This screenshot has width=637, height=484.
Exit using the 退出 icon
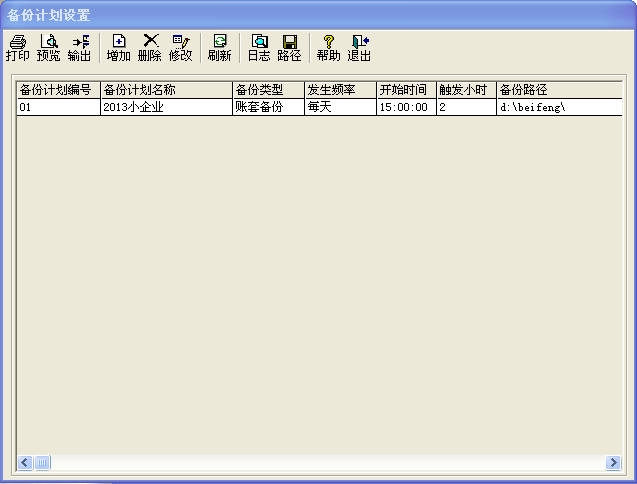coord(359,48)
